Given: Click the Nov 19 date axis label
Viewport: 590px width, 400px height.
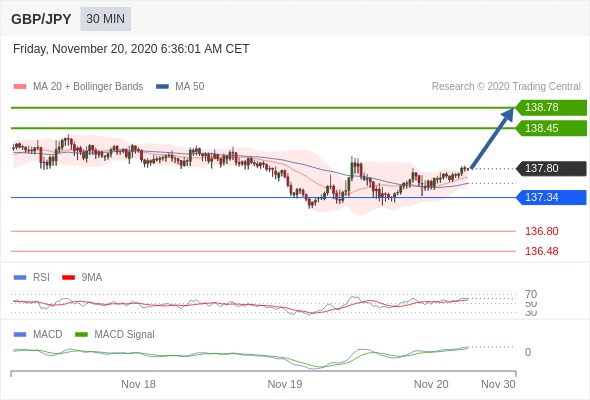Looking at the screenshot, I should coord(284,384).
